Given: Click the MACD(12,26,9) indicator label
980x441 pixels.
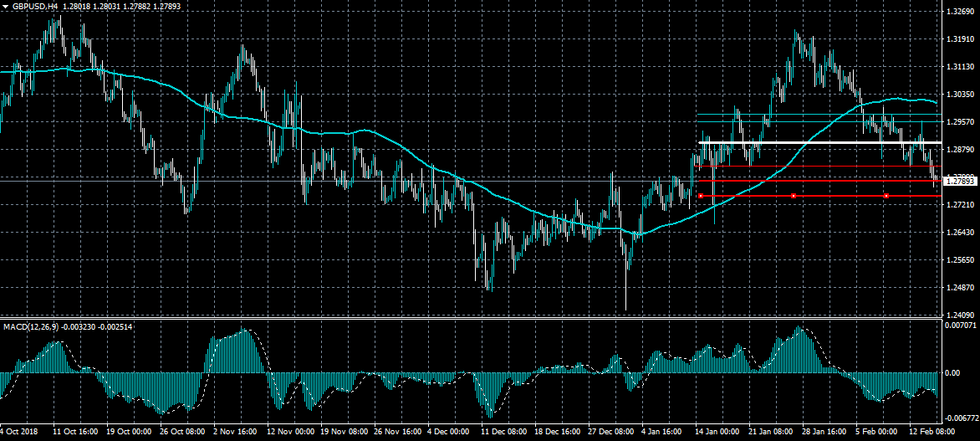Looking at the screenshot, I should [31, 326].
